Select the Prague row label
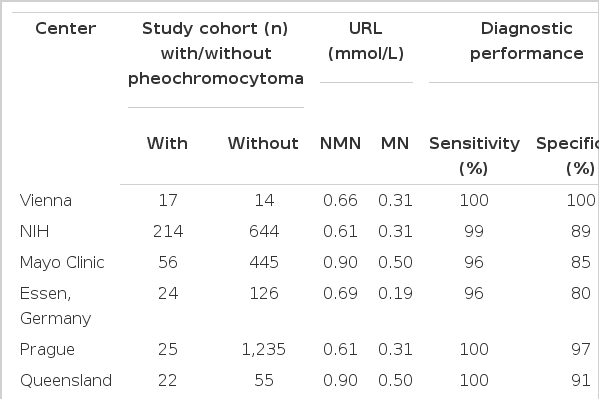 pos(47,350)
